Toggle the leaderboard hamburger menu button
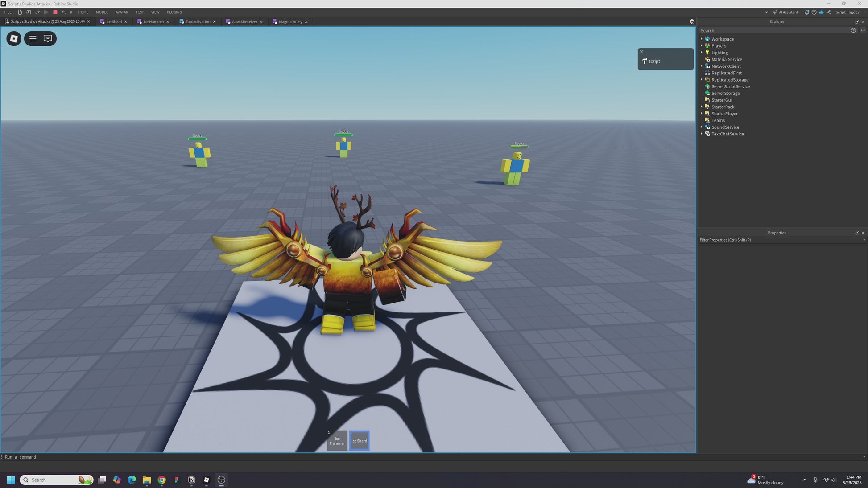Viewport: 868px width, 488px height. [x=33, y=39]
